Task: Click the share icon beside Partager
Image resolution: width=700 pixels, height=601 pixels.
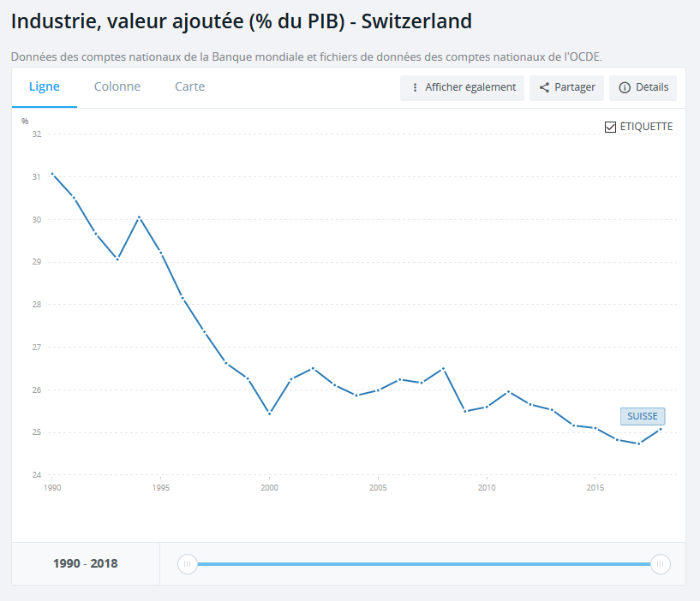Action: pyautogui.click(x=544, y=88)
